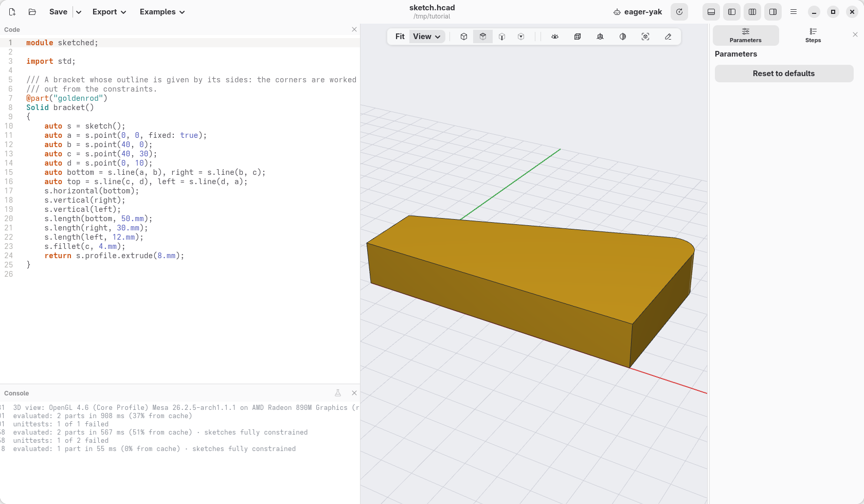Click line number 10 in the code gutter
864x504 pixels.
(x=9, y=126)
